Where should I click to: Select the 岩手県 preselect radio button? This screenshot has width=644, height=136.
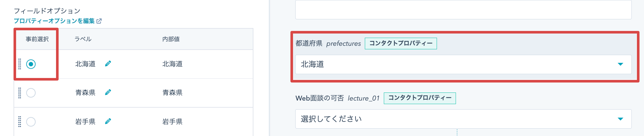(x=31, y=122)
